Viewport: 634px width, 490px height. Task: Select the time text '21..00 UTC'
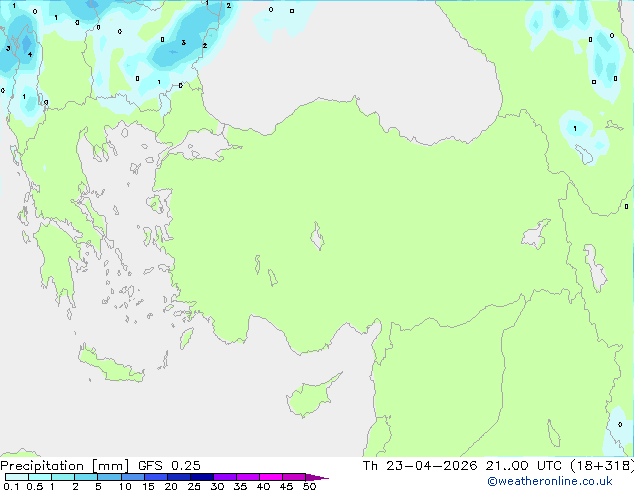(x=524, y=466)
